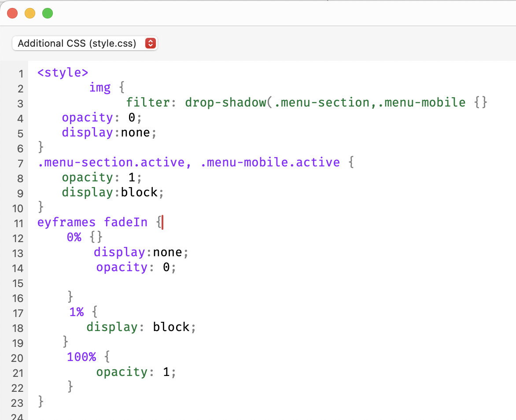Image resolution: width=516 pixels, height=420 pixels.
Task: Open the Additional CSS (style.css) dropdown
Action: tap(77, 43)
